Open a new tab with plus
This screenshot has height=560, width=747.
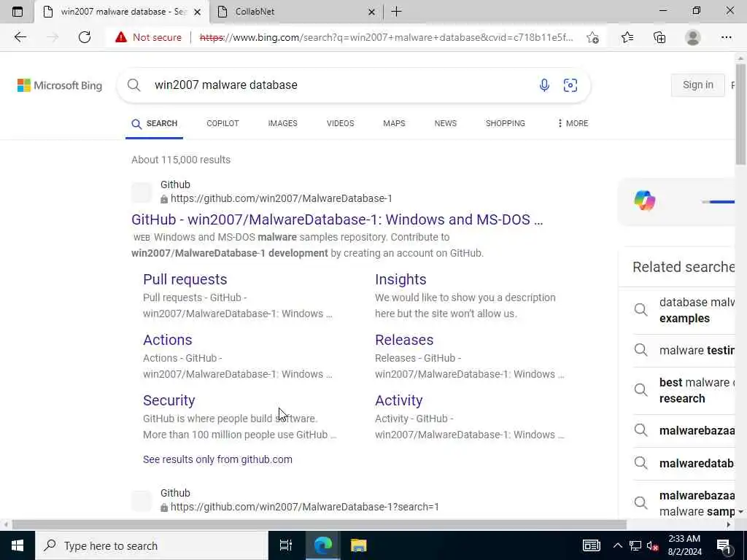point(396,12)
